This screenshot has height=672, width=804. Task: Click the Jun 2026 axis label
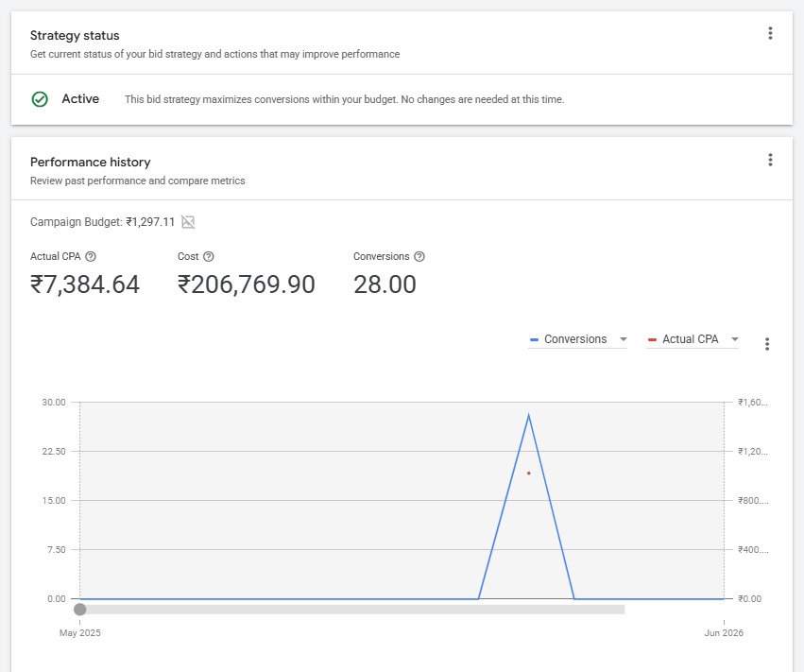(x=724, y=632)
